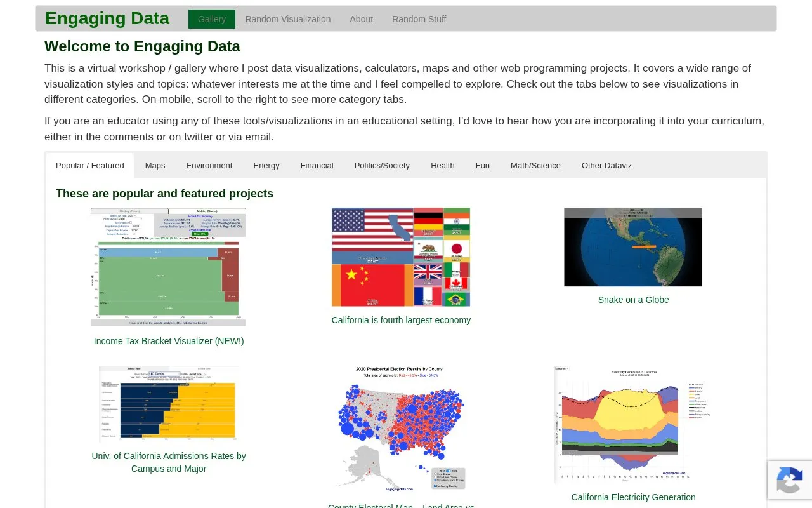
Task: Switch to the Environment tab
Action: [x=209, y=166]
